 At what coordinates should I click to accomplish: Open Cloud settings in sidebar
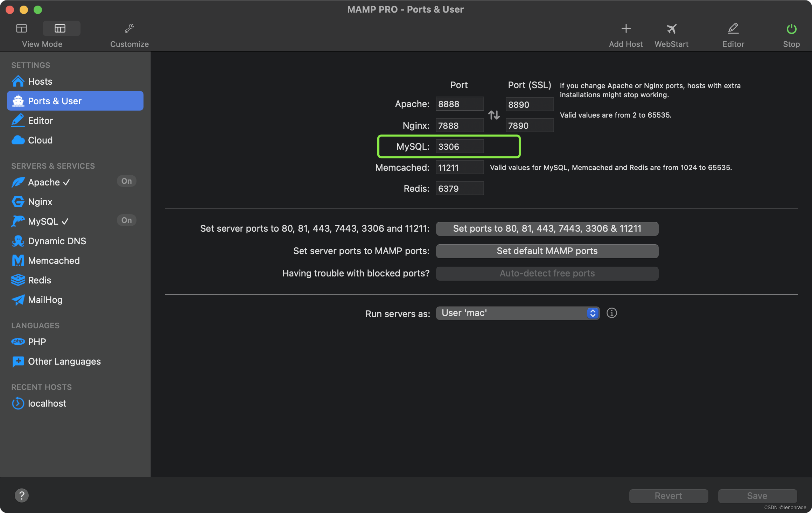75,140
